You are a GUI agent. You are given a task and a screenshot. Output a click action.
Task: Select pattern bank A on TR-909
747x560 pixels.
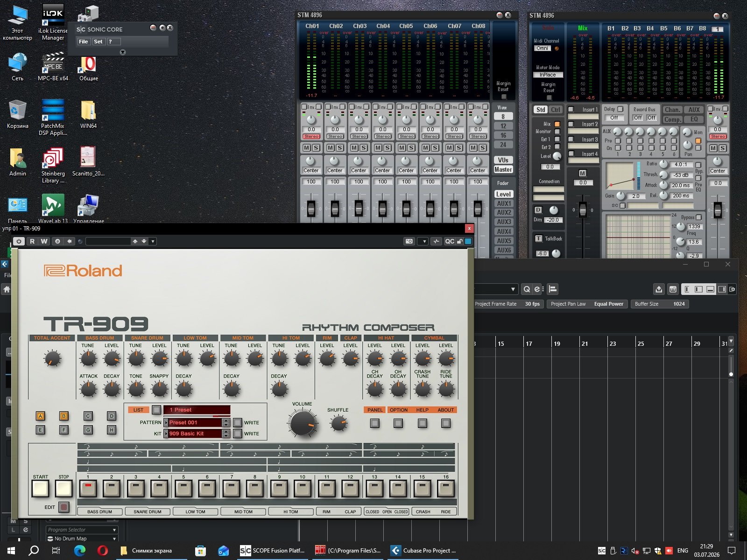[41, 416]
